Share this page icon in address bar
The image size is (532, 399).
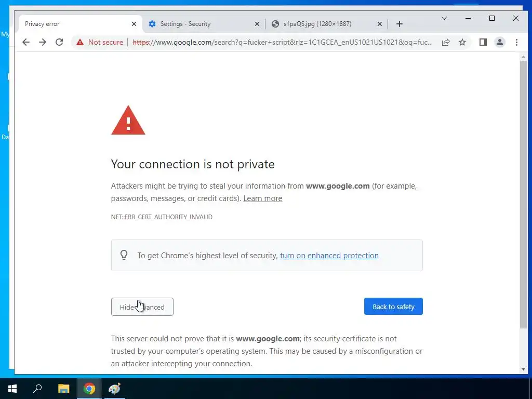(x=445, y=42)
